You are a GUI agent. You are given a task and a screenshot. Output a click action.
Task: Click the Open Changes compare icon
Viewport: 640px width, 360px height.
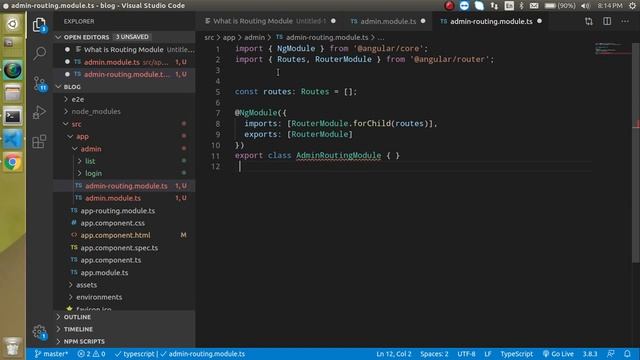pos(589,21)
